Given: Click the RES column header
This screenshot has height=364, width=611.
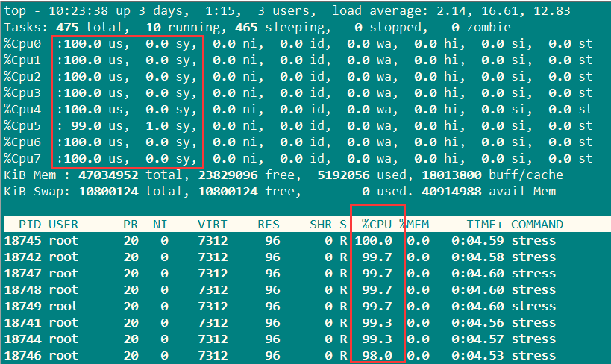Looking at the screenshot, I should 269,224.
